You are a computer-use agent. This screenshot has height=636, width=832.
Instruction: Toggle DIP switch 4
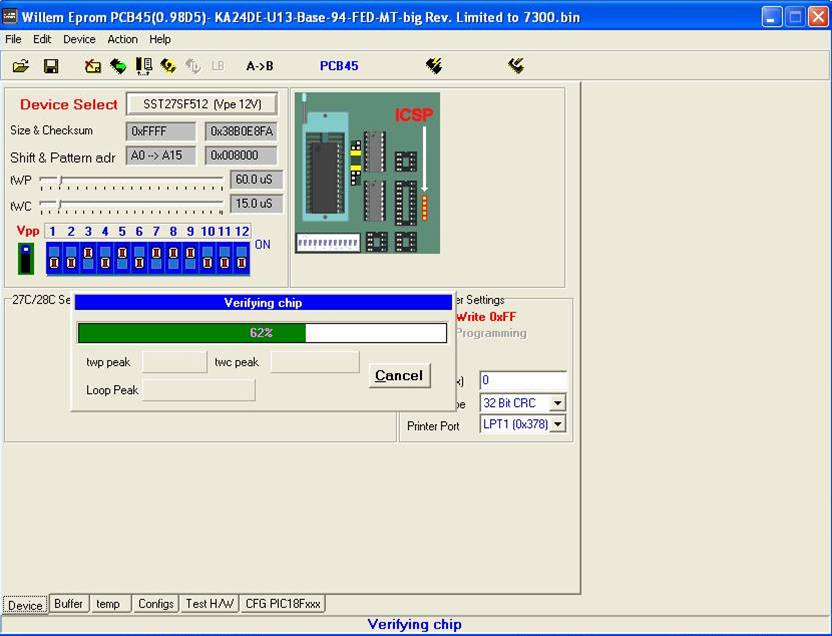pyautogui.click(x=105, y=258)
